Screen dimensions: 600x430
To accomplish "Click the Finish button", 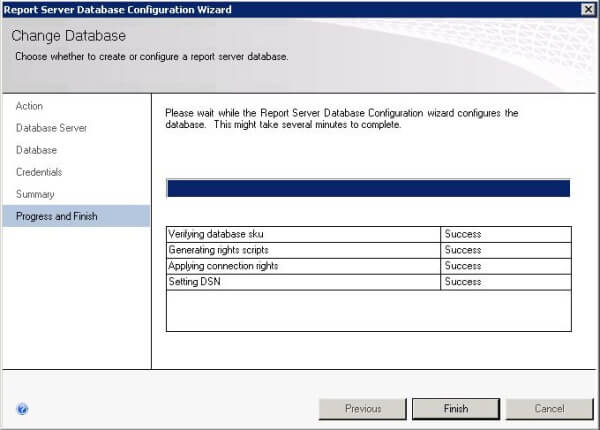I will coord(455,409).
